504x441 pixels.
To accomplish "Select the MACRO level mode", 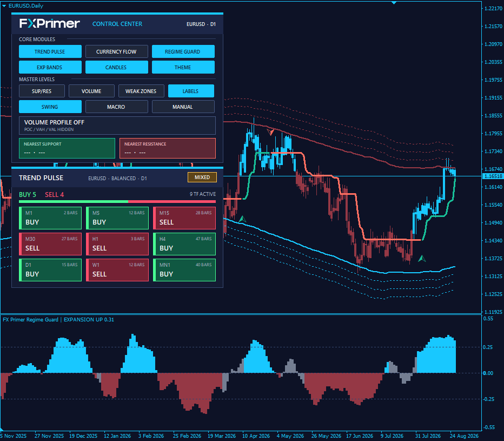I will click(x=117, y=107).
